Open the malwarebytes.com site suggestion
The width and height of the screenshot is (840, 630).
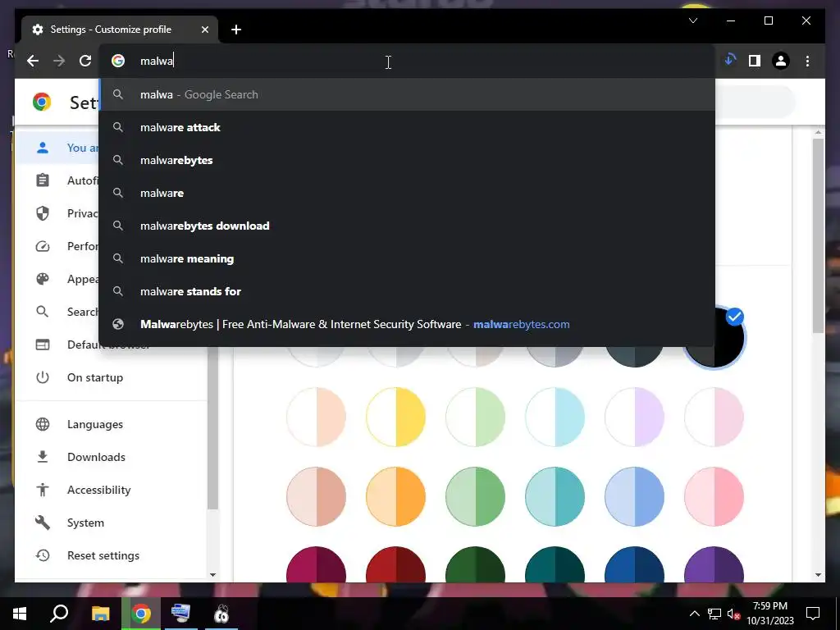(x=407, y=324)
